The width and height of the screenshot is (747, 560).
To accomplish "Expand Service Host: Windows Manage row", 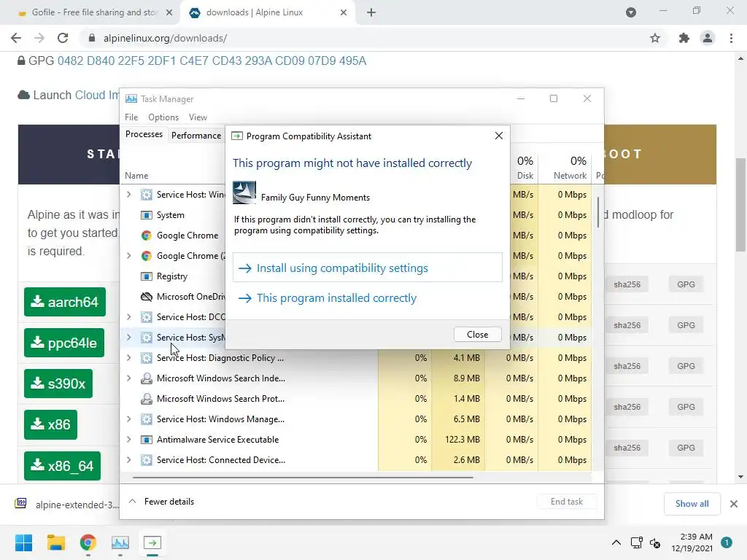I will [x=128, y=419].
